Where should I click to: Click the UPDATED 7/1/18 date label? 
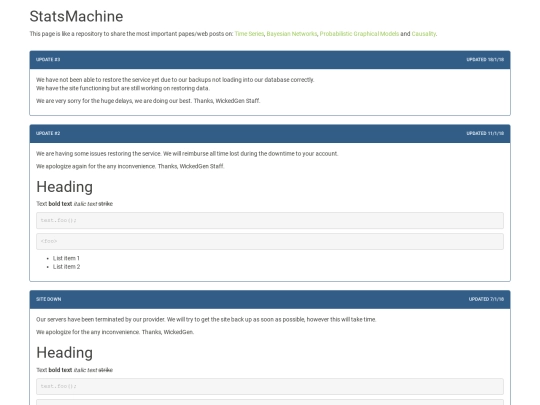(486, 299)
